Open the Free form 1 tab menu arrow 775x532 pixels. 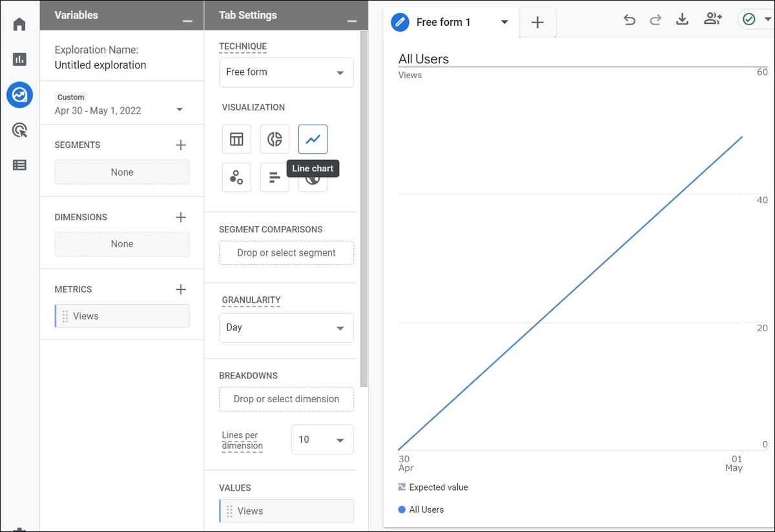coord(504,22)
